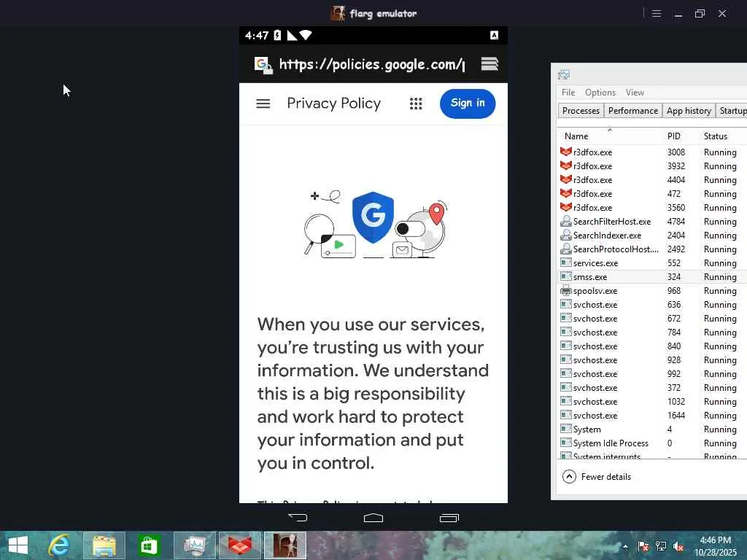Open the Google apps grid icon
Viewport: 747px width, 560px height.
tap(416, 104)
